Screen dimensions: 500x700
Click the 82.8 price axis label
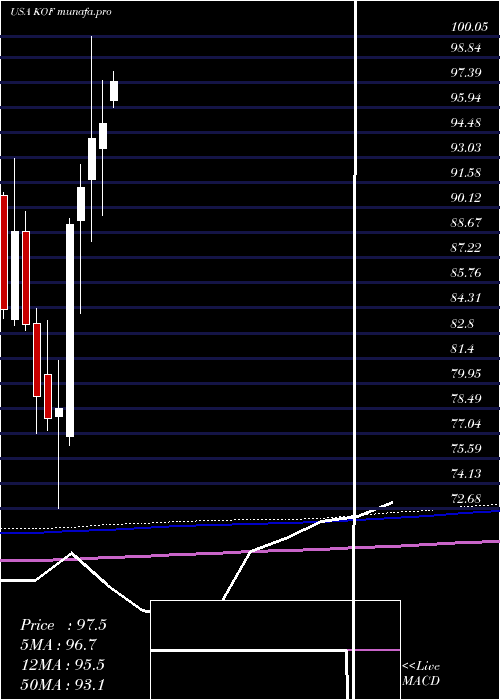pyautogui.click(x=463, y=324)
